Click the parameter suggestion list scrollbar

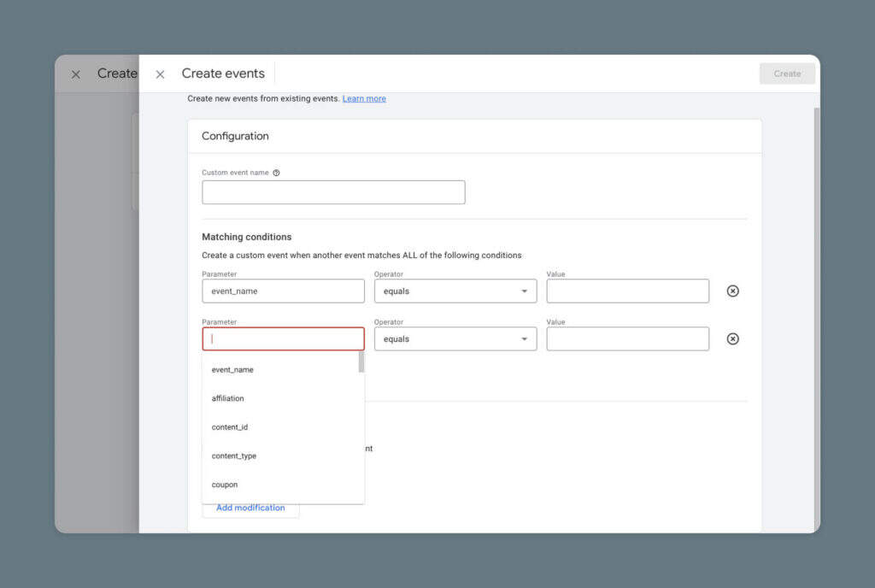point(361,362)
